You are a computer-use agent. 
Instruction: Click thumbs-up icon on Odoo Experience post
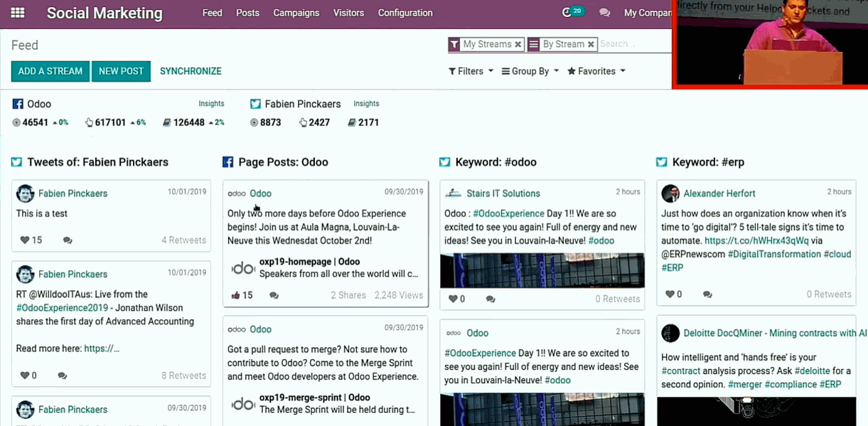tap(236, 295)
